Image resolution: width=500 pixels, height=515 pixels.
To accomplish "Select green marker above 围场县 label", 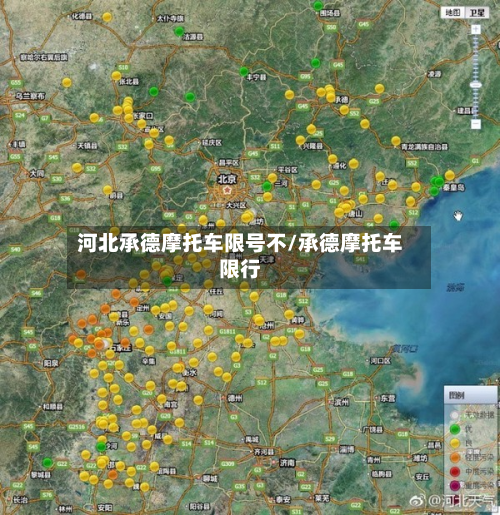I will (x=318, y=5).
